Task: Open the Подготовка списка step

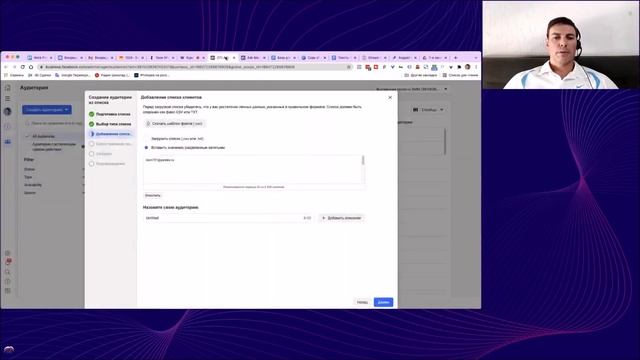Action: pyautogui.click(x=110, y=114)
